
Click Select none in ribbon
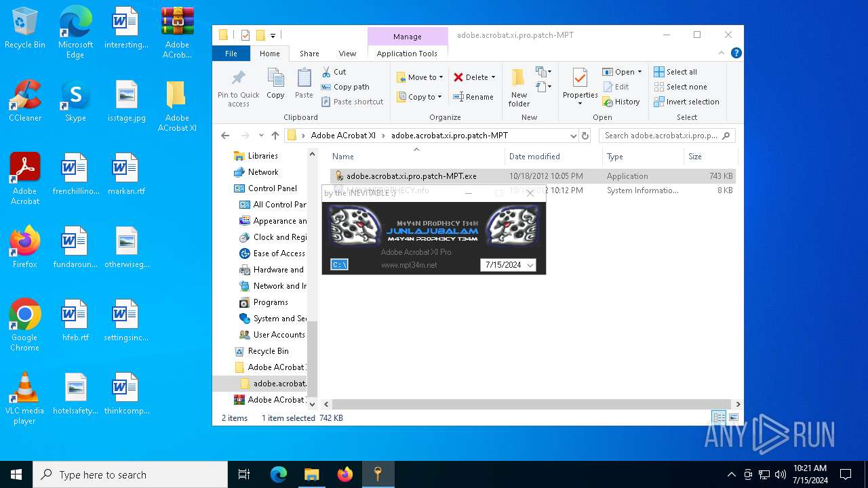[x=680, y=87]
